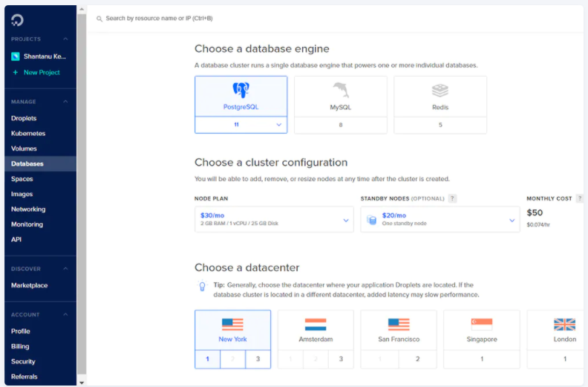
Task: Select San Francisco datacenter 2
Action: point(417,359)
